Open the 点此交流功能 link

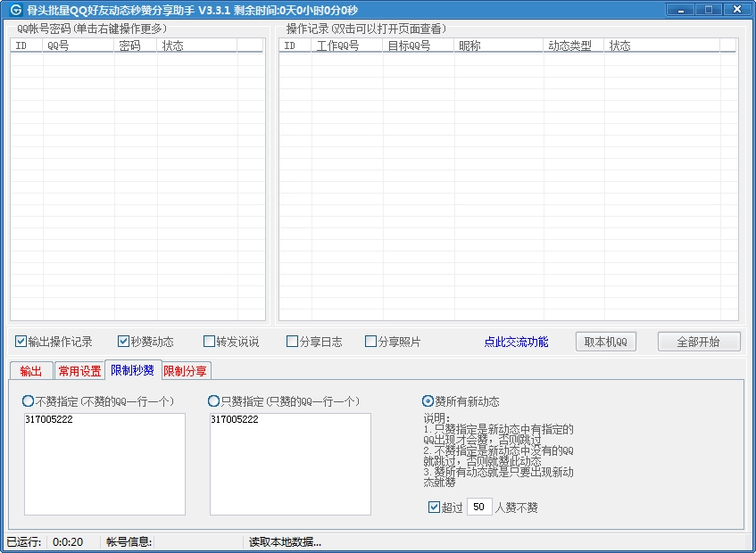tap(519, 341)
